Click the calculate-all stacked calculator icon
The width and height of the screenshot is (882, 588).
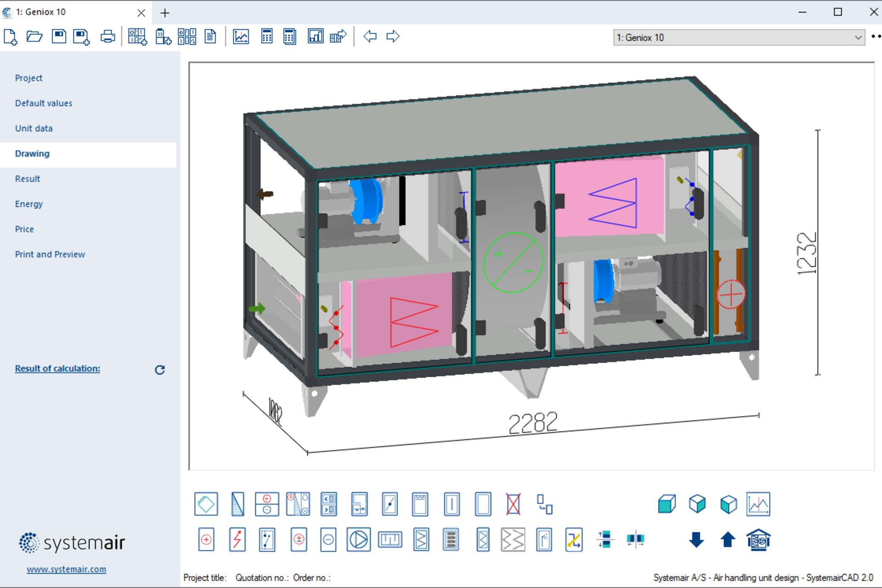pos(289,36)
